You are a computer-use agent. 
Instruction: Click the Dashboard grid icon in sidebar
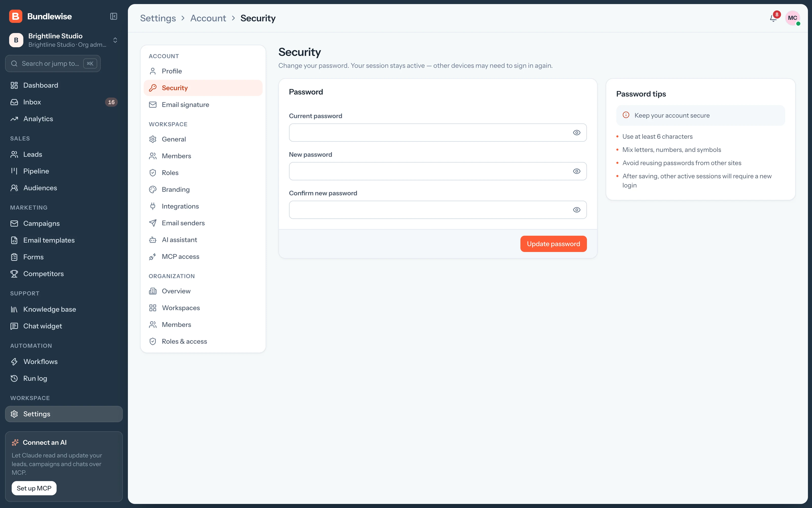pos(14,85)
